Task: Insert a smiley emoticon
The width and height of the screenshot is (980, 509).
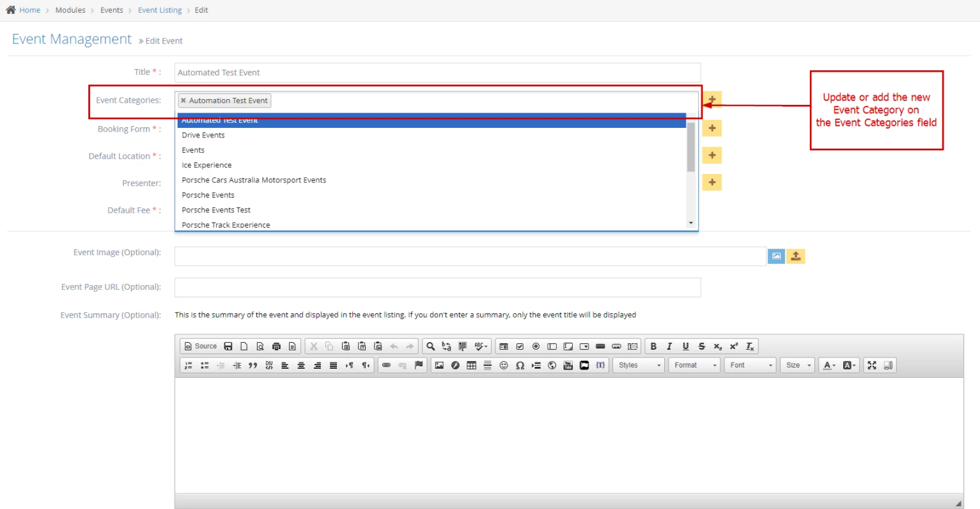Action: 504,366
